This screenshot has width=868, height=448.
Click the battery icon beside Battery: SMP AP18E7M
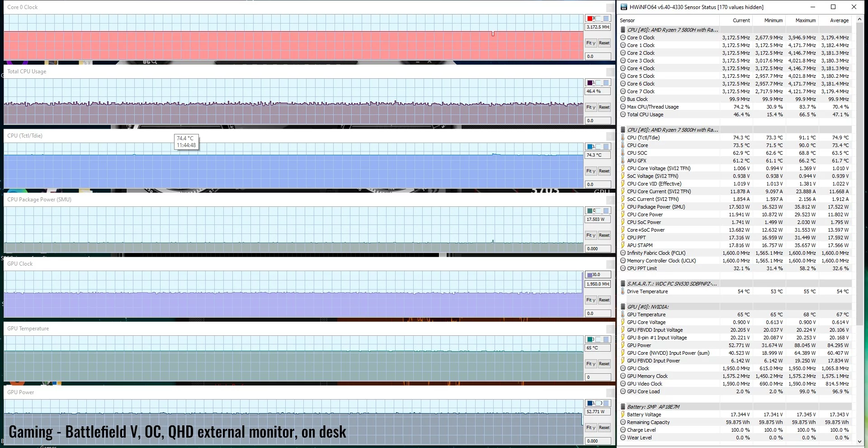623,407
